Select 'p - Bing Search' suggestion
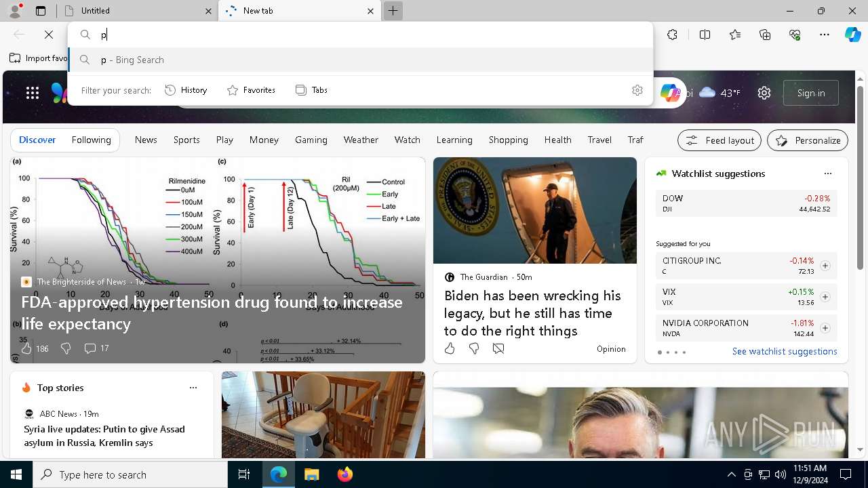The height and width of the screenshot is (488, 868). click(361, 60)
